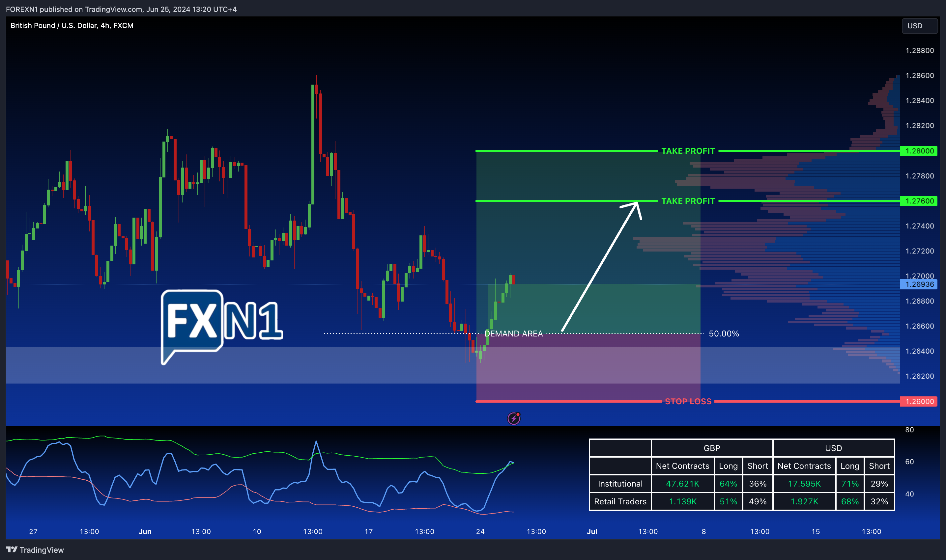Select the STOP LOSS line label
The width and height of the screenshot is (946, 560).
coord(688,401)
